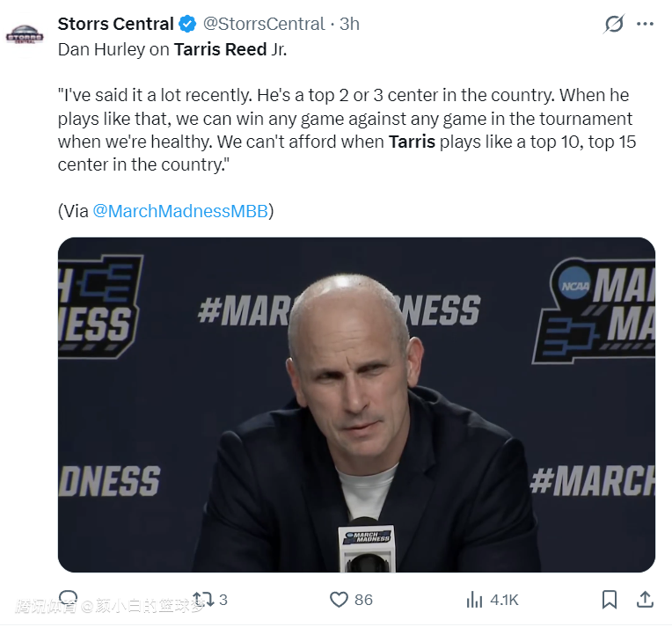This screenshot has height=627, width=672.
Task: Click the 4.1K views count
Action: point(504,600)
